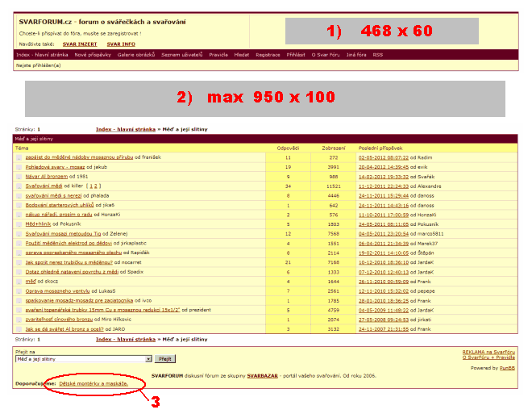Click topic status icon beside 'Měď+hliník'
The image size is (532, 418).
pos(19,224)
